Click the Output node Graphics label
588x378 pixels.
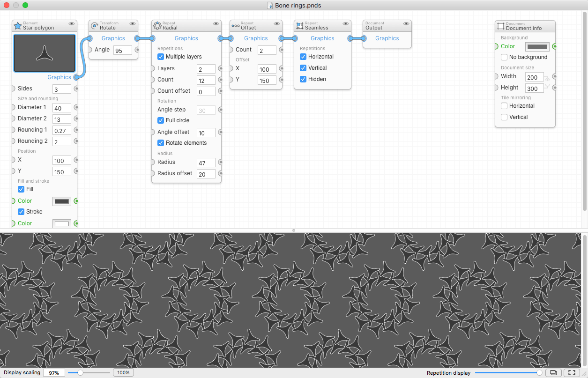click(x=387, y=38)
